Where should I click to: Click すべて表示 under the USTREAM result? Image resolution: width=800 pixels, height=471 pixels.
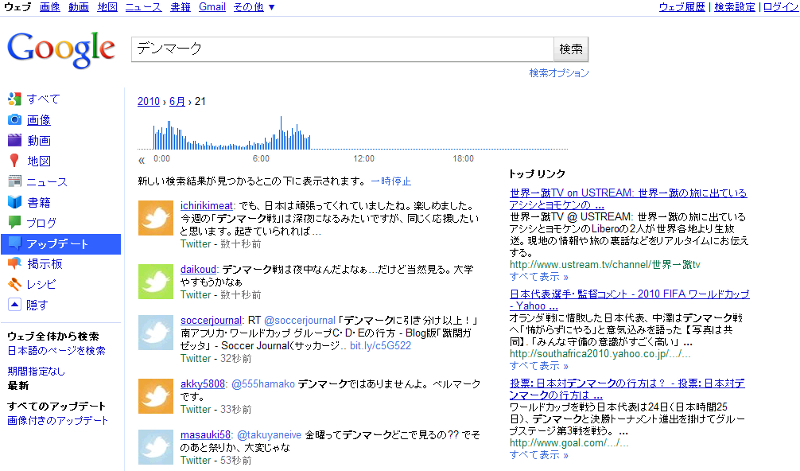pyautogui.click(x=539, y=277)
